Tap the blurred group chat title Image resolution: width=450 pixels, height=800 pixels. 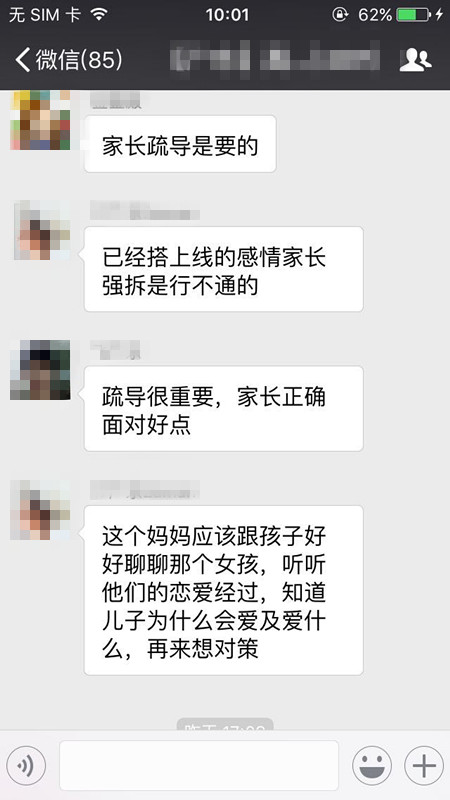click(276, 60)
